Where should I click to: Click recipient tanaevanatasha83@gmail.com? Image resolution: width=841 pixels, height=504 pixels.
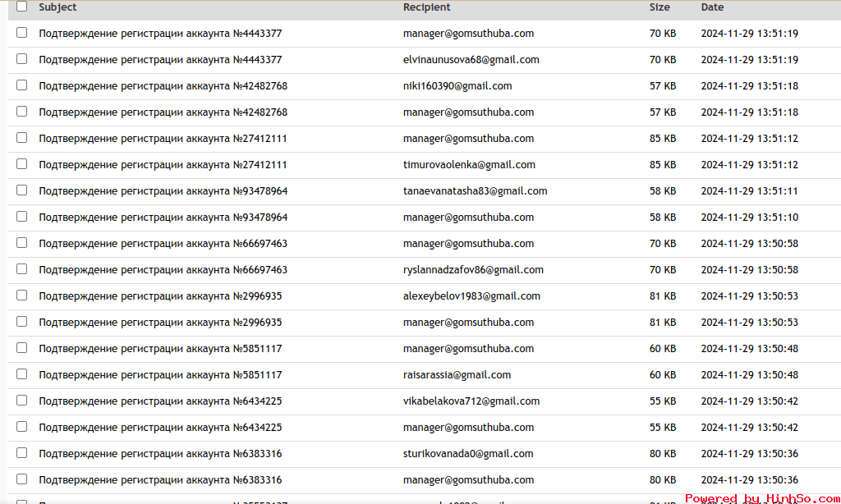(x=476, y=191)
